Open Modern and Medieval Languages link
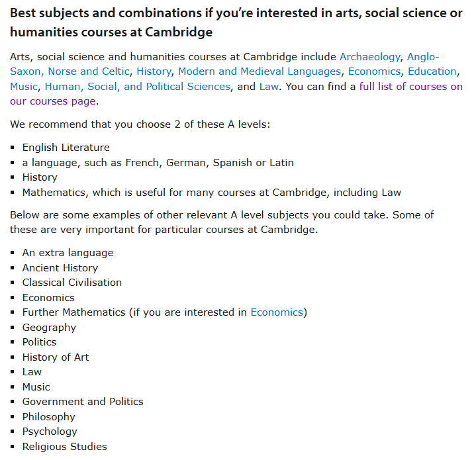 point(260,71)
